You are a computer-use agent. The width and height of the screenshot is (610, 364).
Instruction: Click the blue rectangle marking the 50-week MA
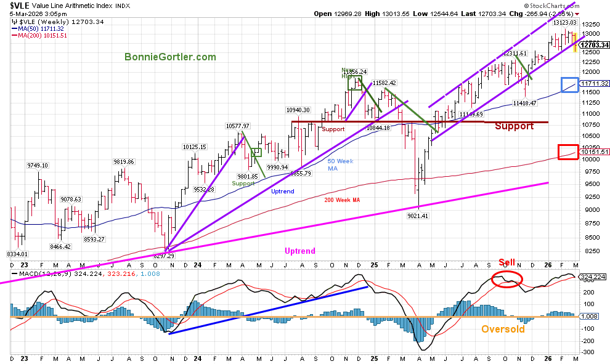click(x=569, y=85)
